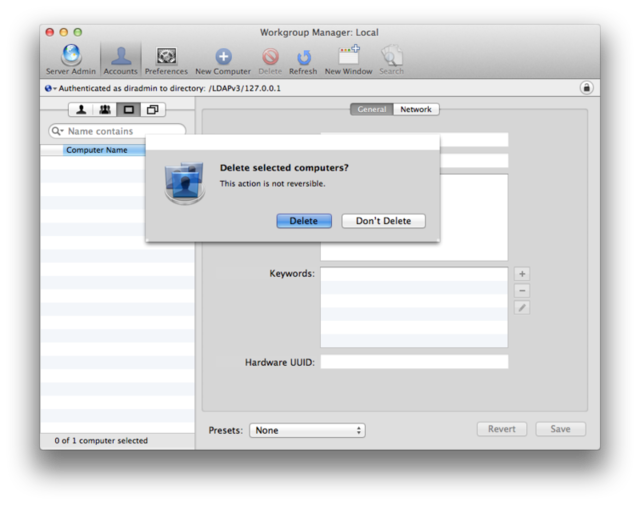The width and height of the screenshot is (640, 505).
Task: Click the Name contains search field
Action: click(118, 131)
